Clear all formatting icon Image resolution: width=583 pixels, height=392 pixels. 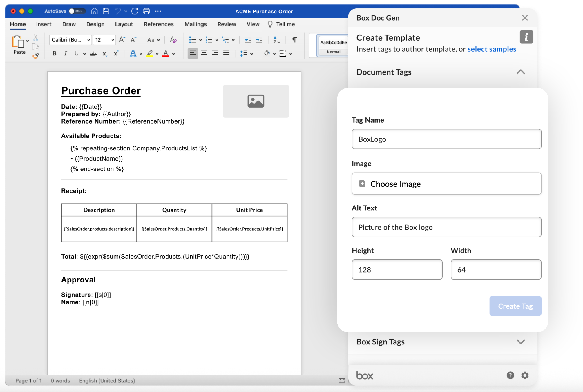[x=173, y=40]
